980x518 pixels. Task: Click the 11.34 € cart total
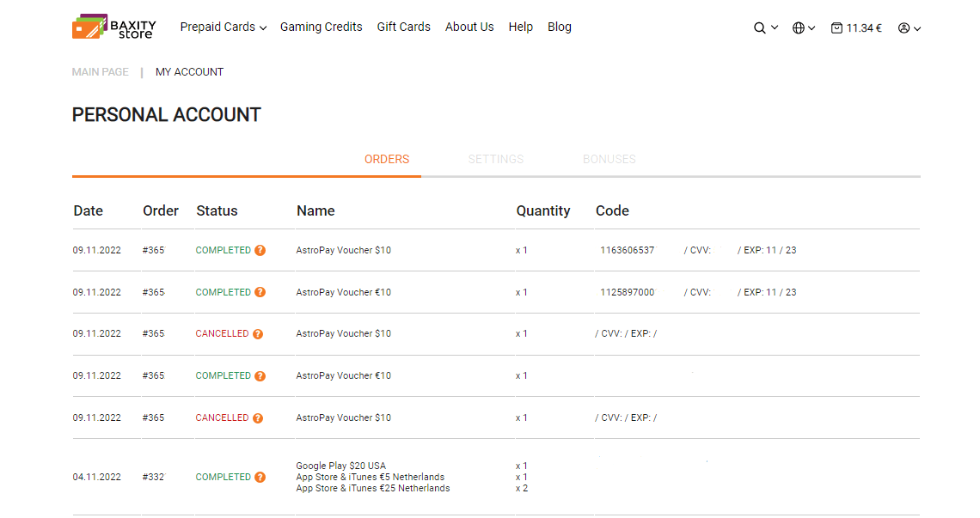[864, 28]
